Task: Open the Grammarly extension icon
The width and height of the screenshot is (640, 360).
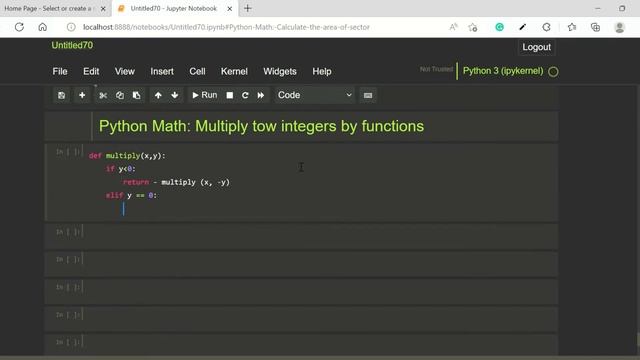Action: 499,27
